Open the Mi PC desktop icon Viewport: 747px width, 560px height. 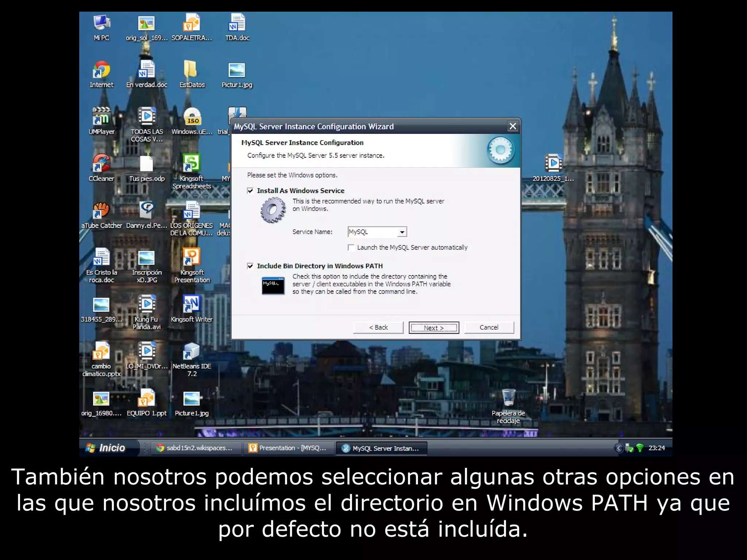(101, 28)
